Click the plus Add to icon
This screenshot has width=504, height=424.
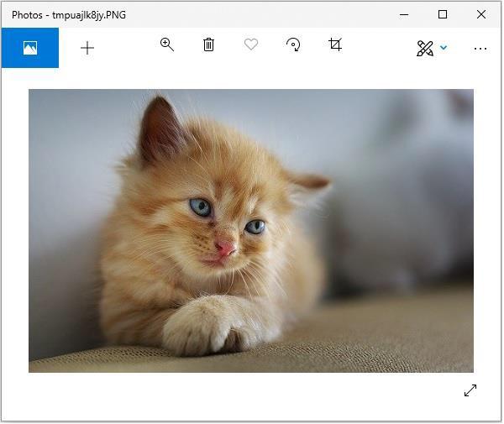87,48
